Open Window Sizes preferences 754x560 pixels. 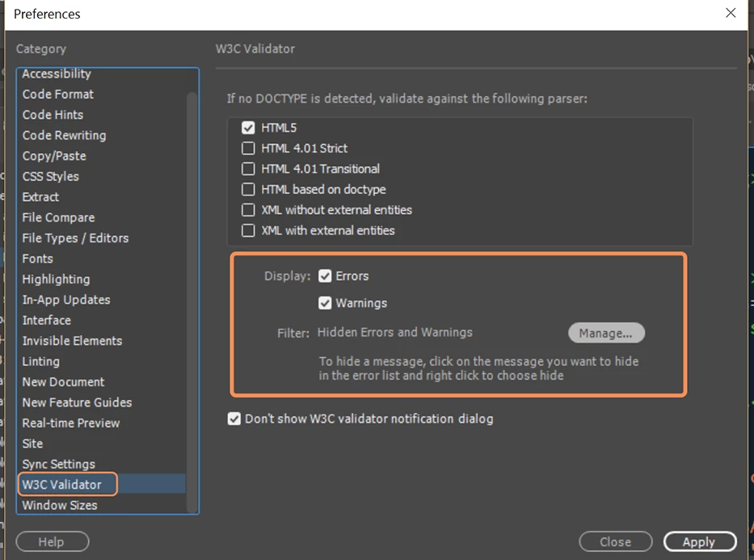point(102,505)
